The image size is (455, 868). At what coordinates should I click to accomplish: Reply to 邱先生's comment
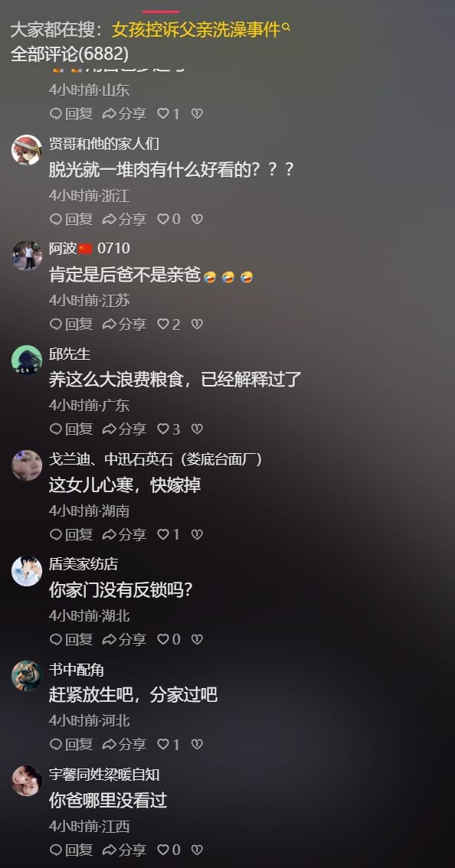(71, 429)
